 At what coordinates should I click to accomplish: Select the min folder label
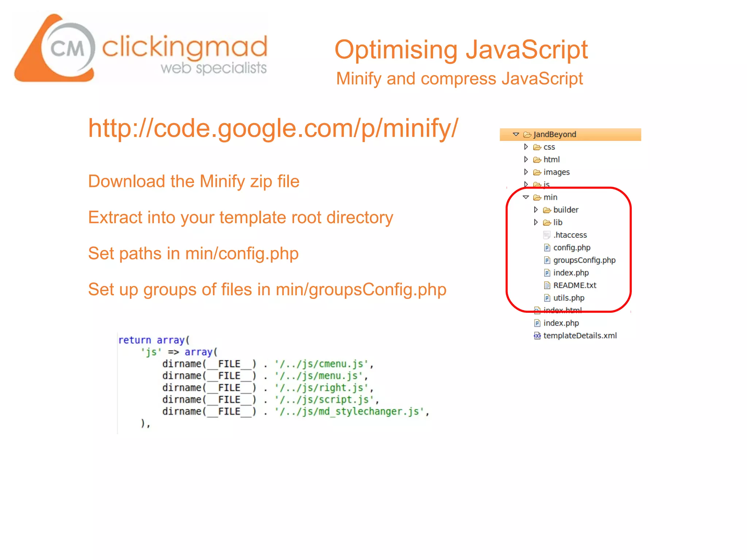[550, 197]
